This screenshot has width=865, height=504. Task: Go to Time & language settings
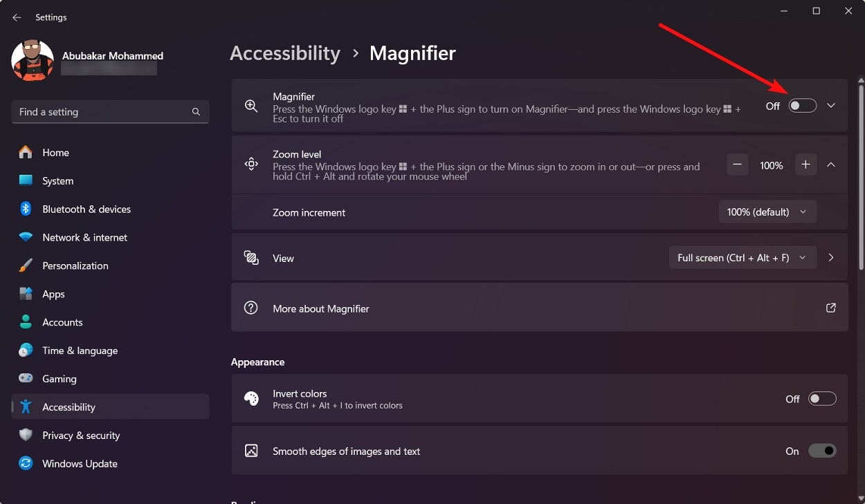tap(80, 351)
